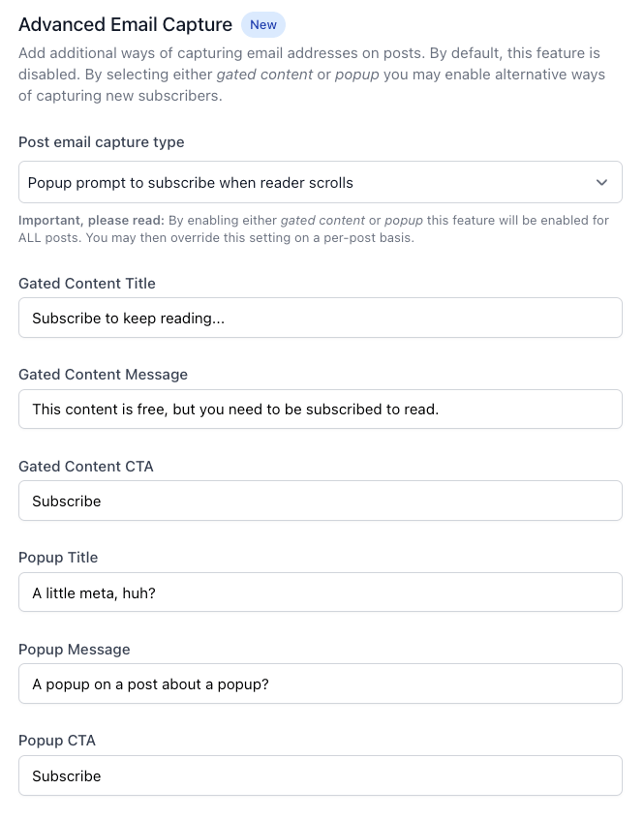Click the 'Gated Content CTA' label

click(86, 467)
